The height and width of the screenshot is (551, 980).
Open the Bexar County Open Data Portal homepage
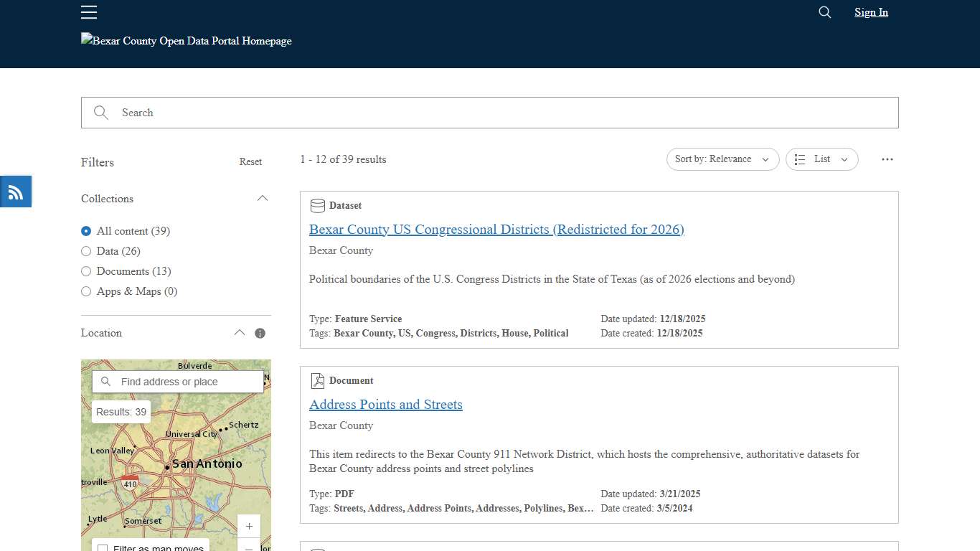point(186,41)
